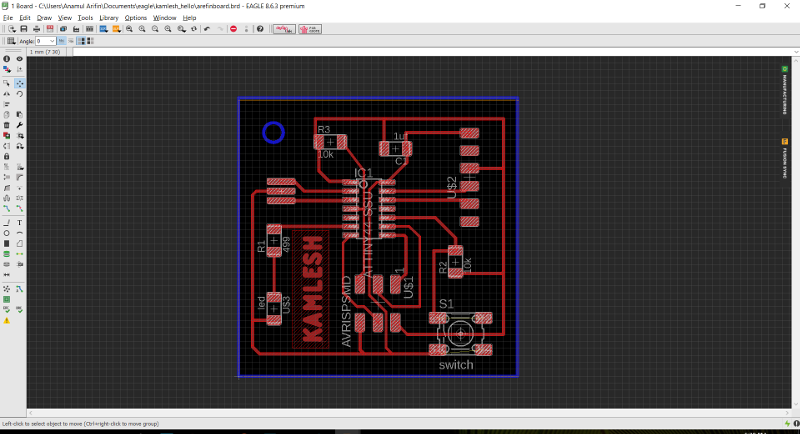This screenshot has width=800, height=434.
Task: Select the Circle tool
Action: (7, 233)
